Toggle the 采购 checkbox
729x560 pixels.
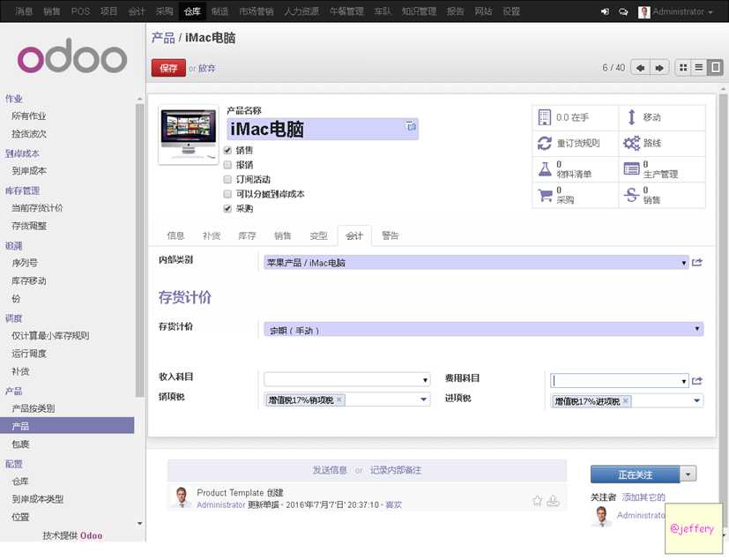[227, 208]
